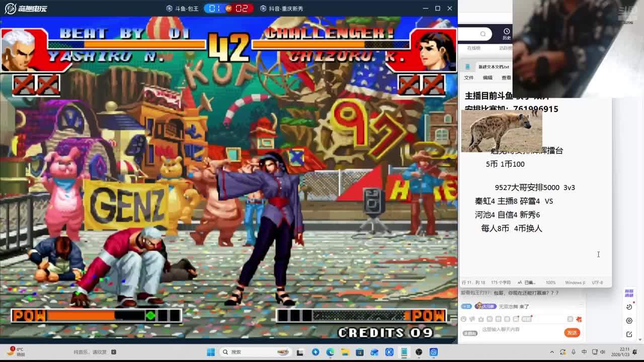Toggle the 中 input method indicator

click(x=584, y=352)
